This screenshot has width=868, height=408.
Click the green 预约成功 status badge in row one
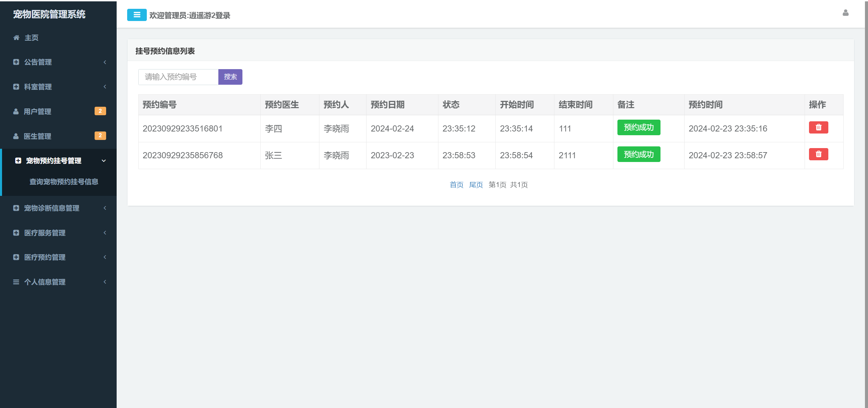tap(638, 127)
